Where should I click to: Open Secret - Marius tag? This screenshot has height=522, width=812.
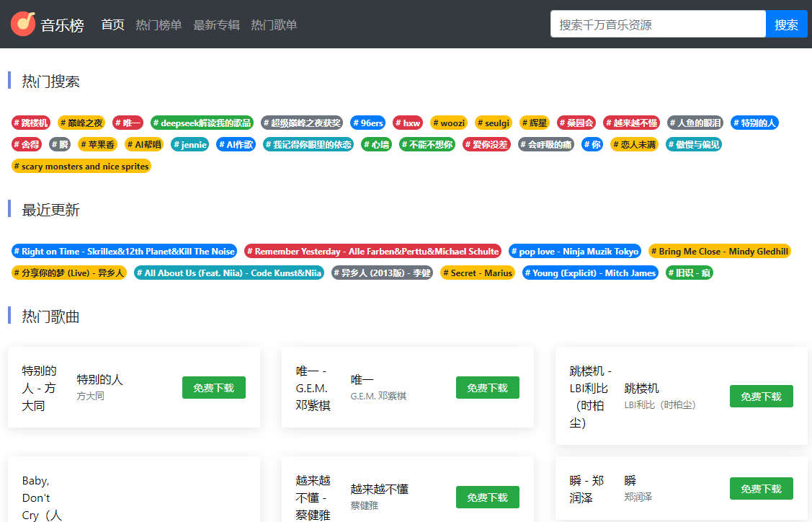point(478,273)
